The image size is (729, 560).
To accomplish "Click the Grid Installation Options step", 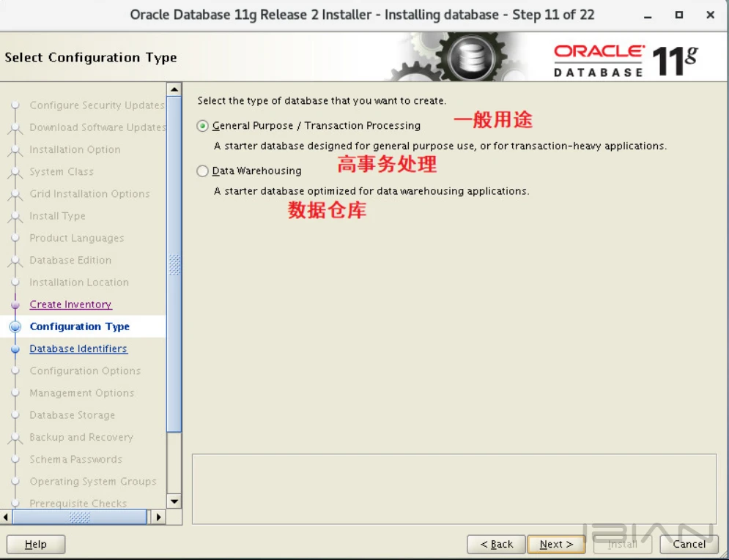I will pyautogui.click(x=89, y=194).
